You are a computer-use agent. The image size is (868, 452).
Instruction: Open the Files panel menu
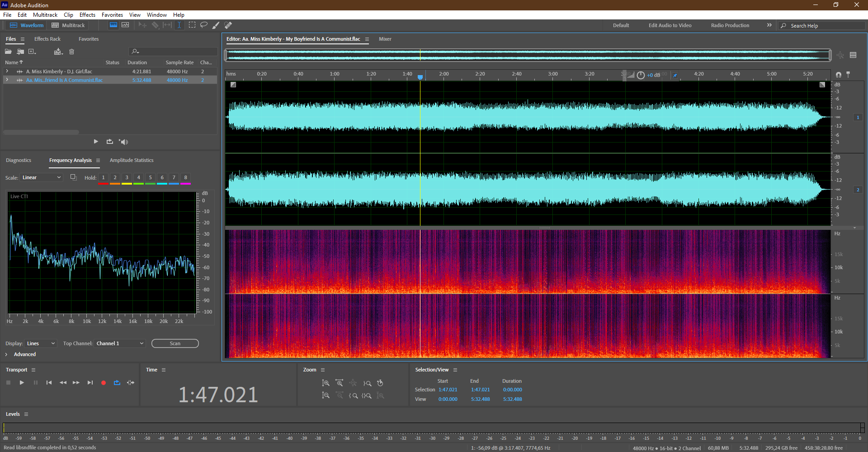pyautogui.click(x=23, y=39)
